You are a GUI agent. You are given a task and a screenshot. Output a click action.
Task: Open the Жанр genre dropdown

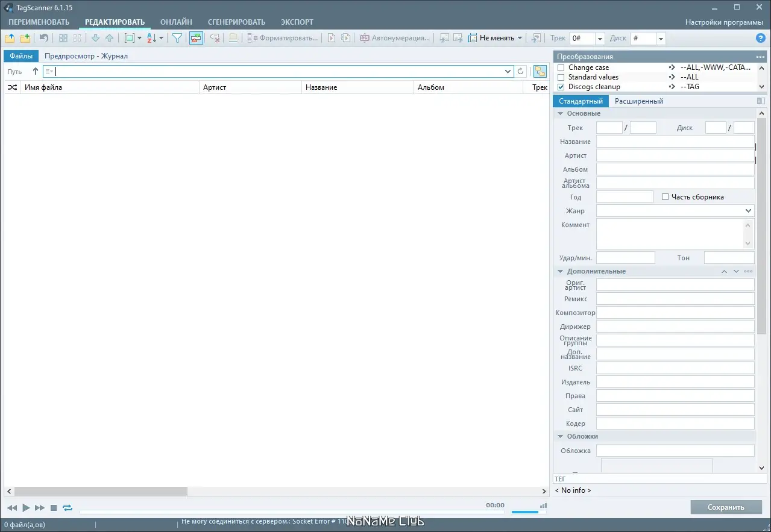coord(748,210)
